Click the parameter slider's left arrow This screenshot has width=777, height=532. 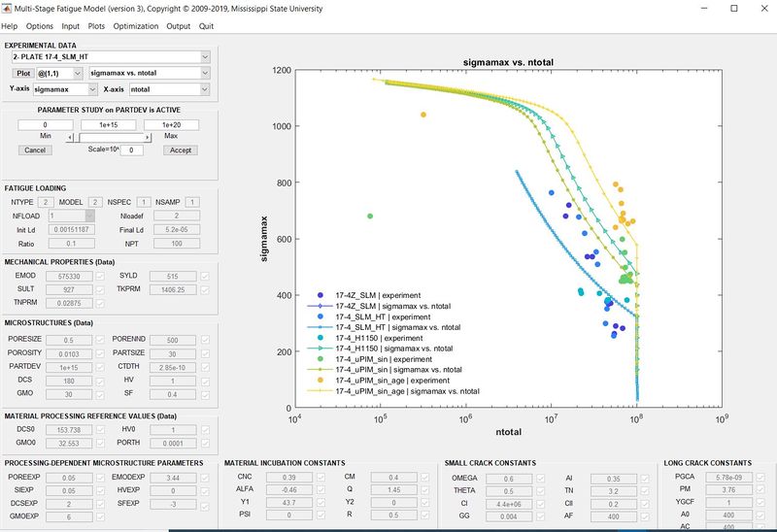[69, 138]
